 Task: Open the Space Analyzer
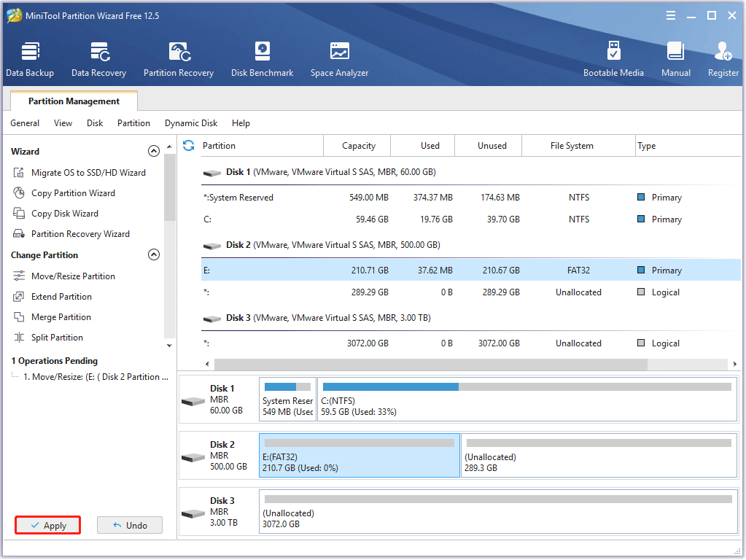click(x=339, y=60)
